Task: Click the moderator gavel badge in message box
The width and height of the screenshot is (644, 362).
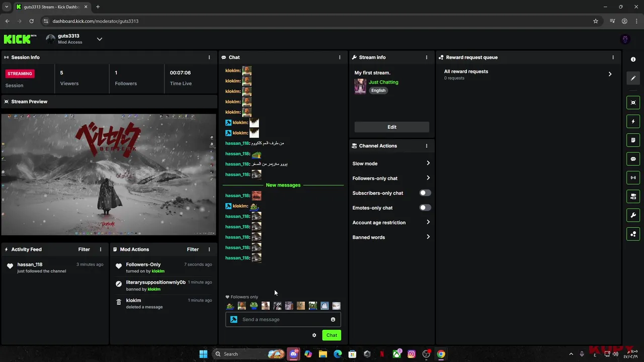Action: 233,319
